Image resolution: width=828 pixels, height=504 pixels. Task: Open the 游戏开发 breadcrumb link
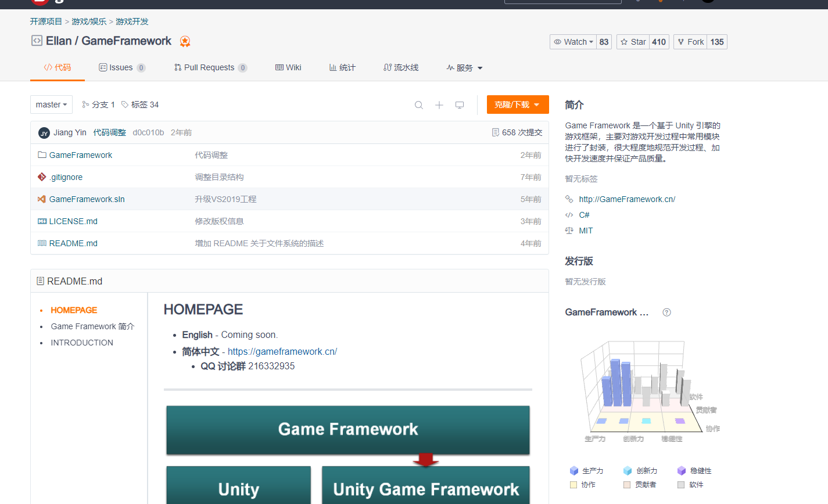pos(132,21)
